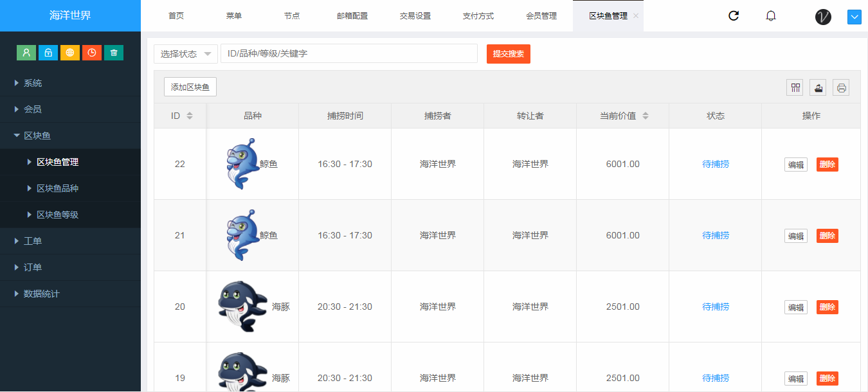Viewport: 868px width, 392px height.
Task: Print the table using the printer icon
Action: click(841, 87)
